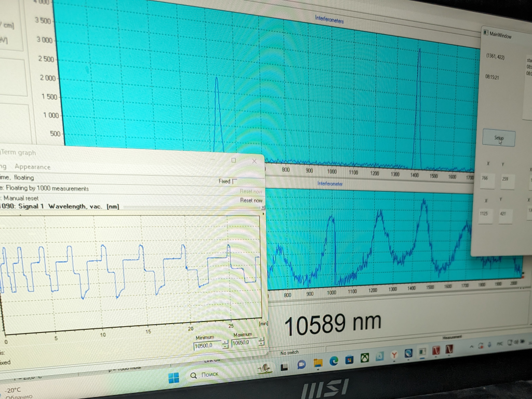Click the Floating by 1000 measurements text

coord(47,188)
